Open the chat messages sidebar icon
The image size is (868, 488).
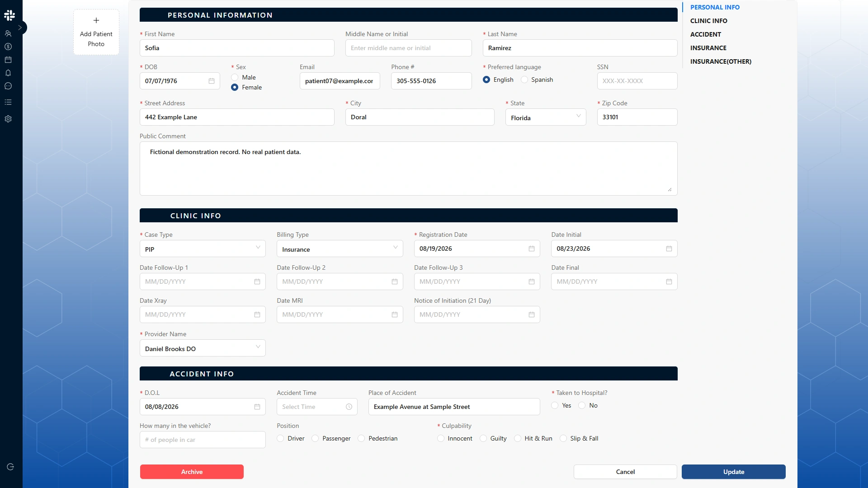[x=8, y=86]
